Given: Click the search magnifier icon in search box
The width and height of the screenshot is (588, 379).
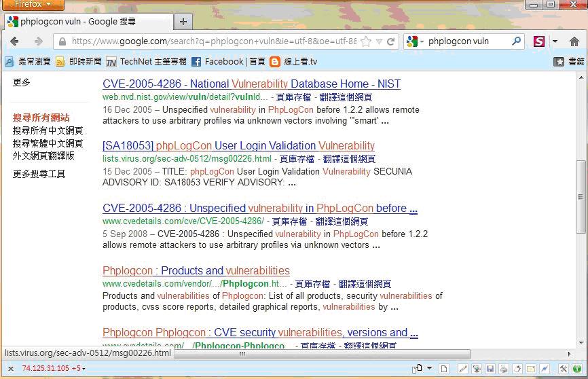Looking at the screenshot, I should click(517, 41).
